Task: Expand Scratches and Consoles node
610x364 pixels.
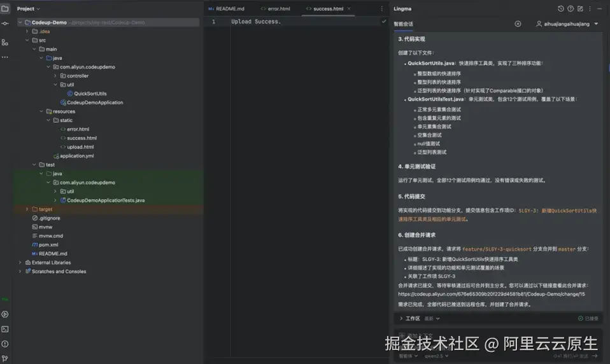Action: (20, 272)
